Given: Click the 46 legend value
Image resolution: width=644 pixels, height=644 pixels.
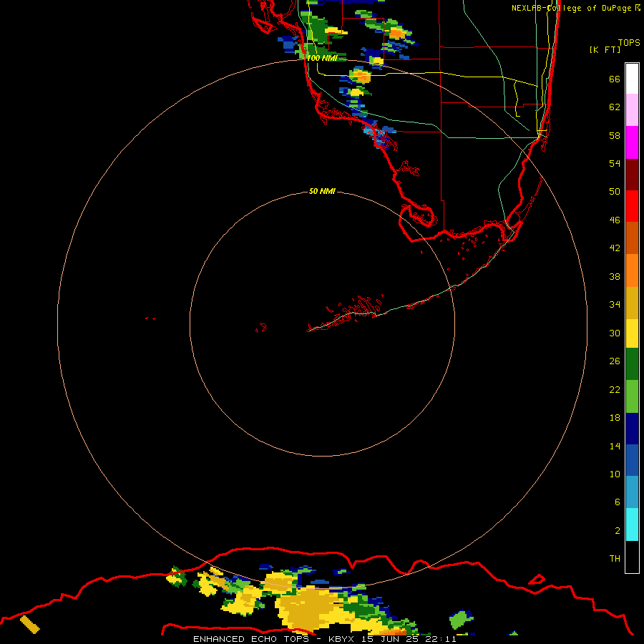Looking at the screenshot, I should click(x=615, y=220).
